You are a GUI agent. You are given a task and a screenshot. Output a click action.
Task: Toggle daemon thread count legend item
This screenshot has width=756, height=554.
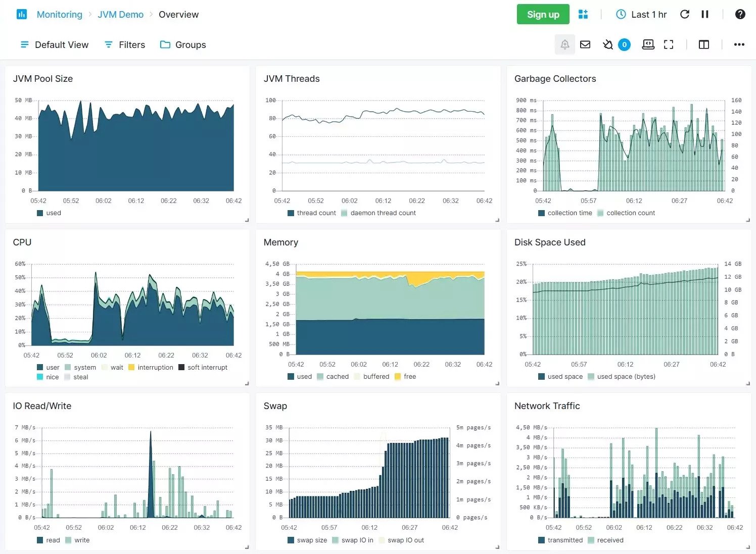(x=379, y=213)
